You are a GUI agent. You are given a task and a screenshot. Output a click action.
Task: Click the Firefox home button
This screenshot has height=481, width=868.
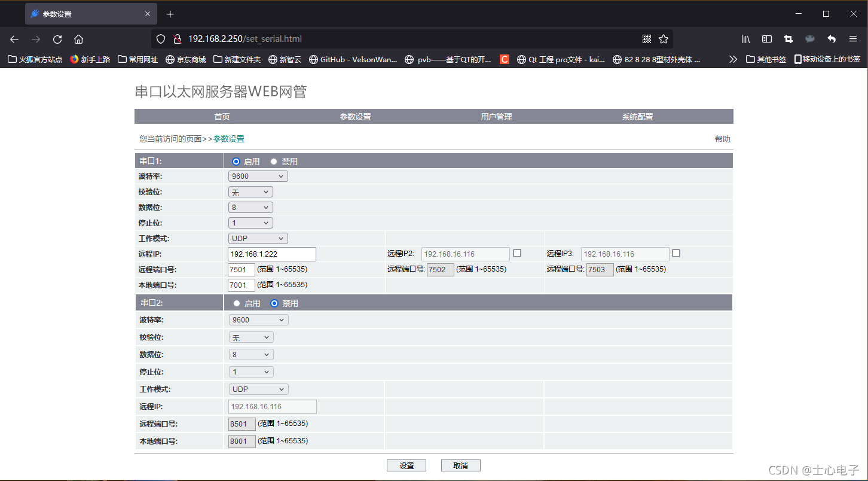pos(78,39)
